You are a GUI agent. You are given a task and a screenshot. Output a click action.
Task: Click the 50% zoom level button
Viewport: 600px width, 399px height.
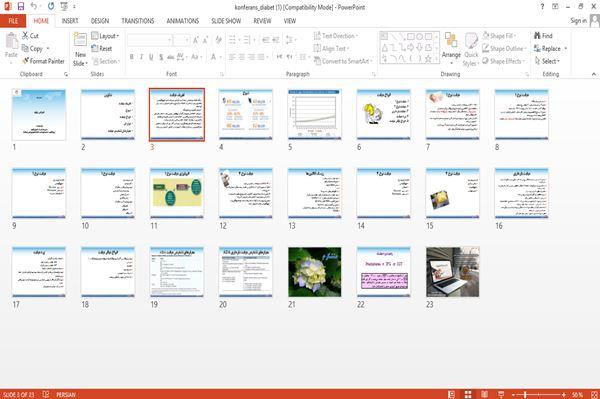tap(577, 394)
